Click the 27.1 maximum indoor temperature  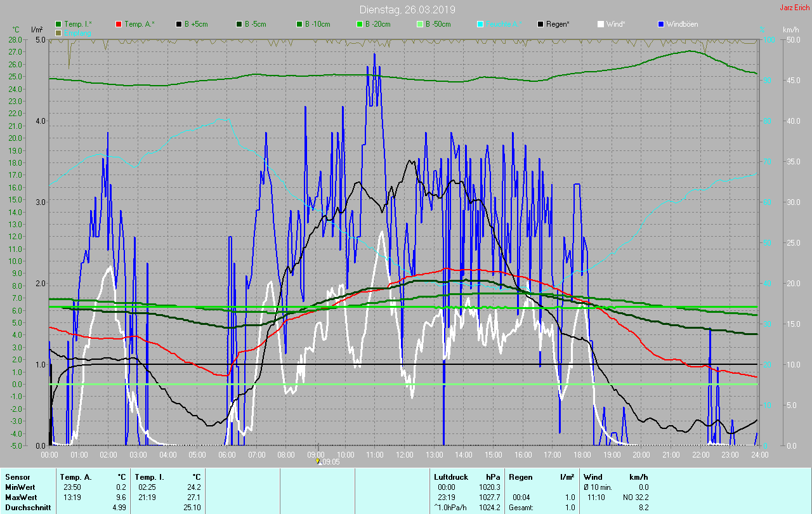tap(193, 498)
